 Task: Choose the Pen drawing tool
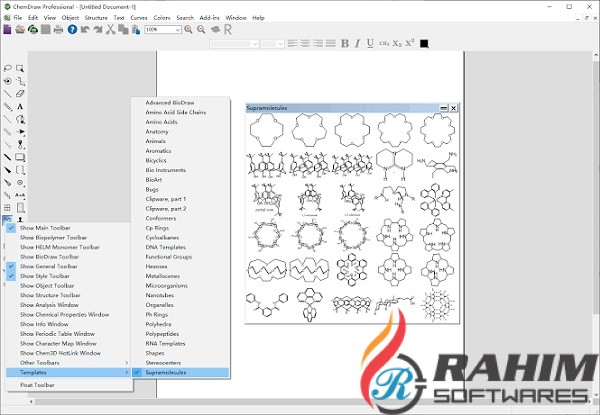tap(20, 119)
